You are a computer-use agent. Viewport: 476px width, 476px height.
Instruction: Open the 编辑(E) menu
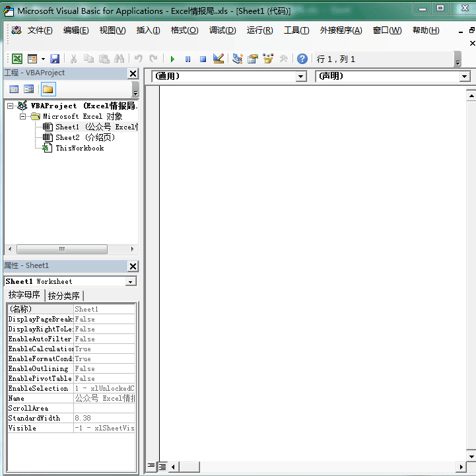coord(76,30)
